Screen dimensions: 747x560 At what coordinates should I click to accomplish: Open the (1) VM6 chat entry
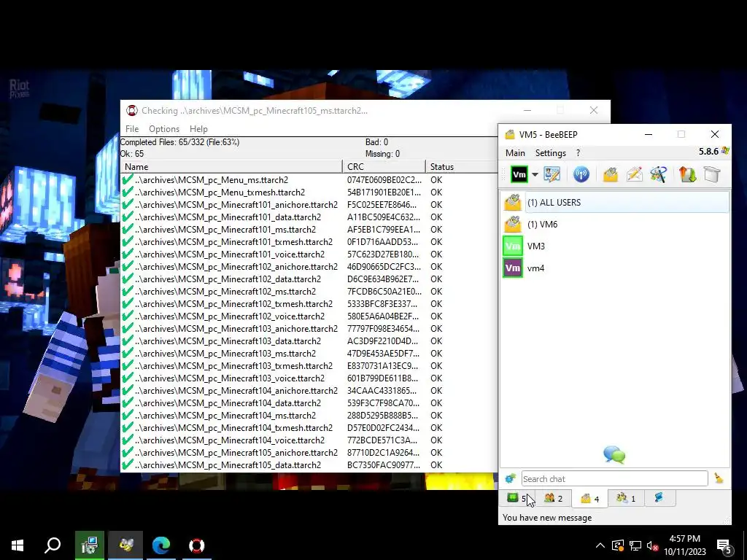click(615, 225)
